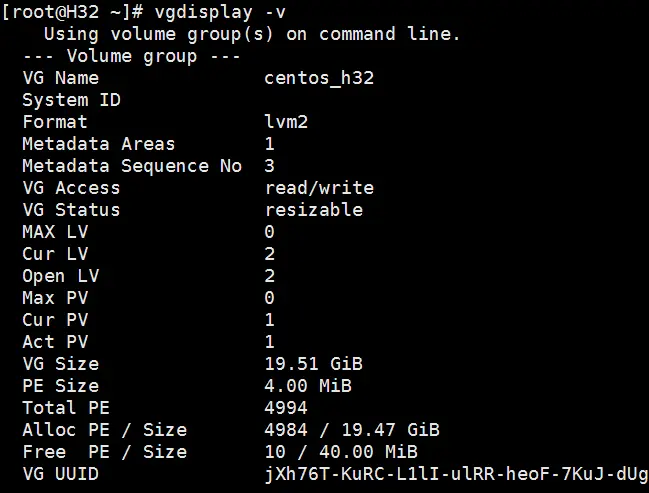Click the System ID label

(x=71, y=100)
